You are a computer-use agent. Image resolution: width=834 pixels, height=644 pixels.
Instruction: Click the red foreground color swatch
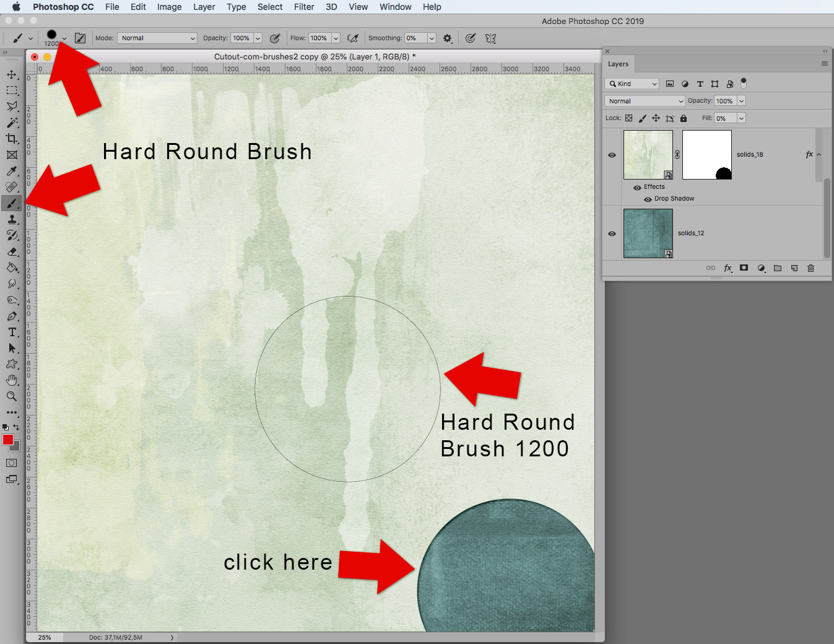coord(7,439)
